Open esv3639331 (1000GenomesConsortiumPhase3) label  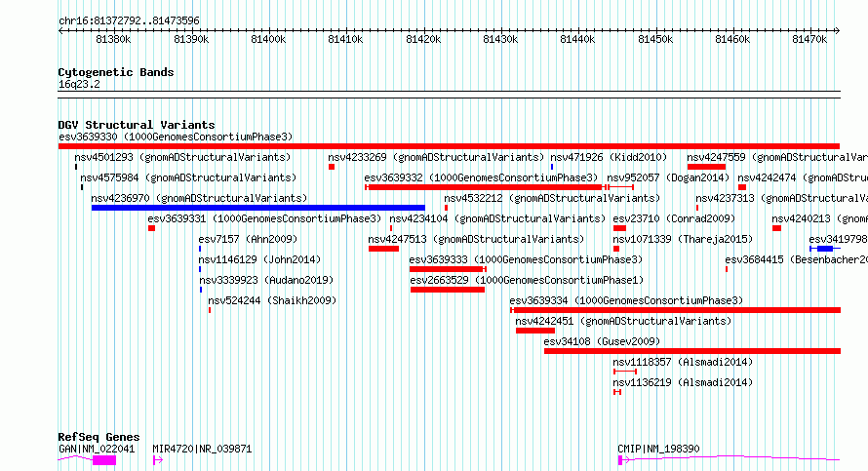[x=264, y=218]
